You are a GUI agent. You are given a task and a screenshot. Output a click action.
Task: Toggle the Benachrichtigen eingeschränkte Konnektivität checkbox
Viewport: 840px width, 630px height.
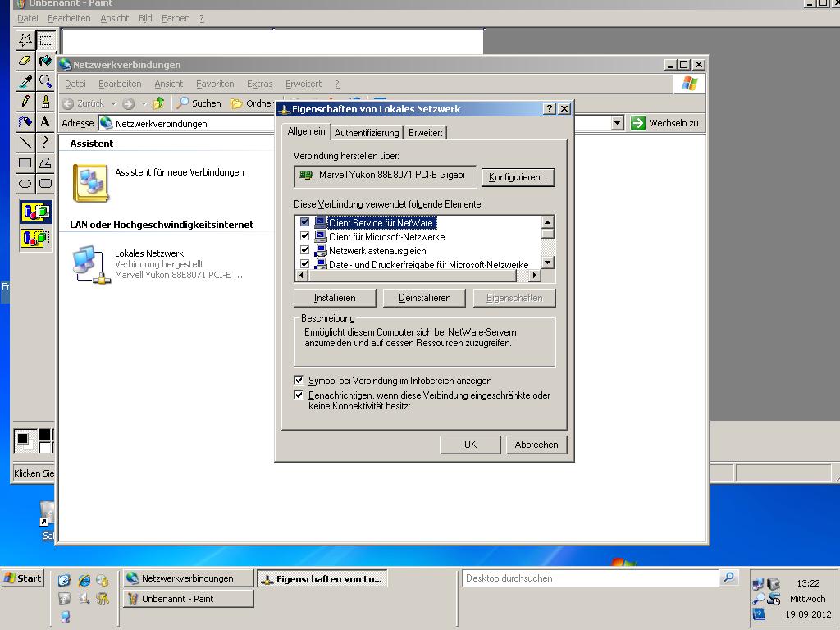click(x=299, y=395)
